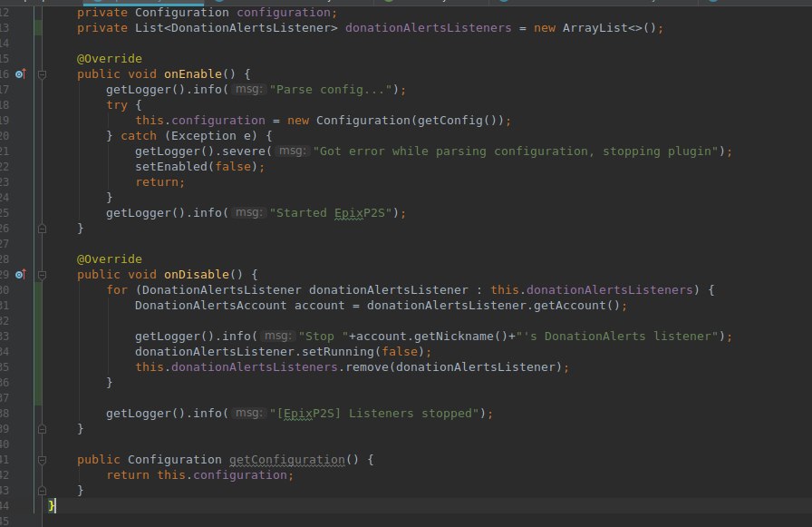Click the try keyword
Viewport: 812px width, 527px height.
point(117,105)
